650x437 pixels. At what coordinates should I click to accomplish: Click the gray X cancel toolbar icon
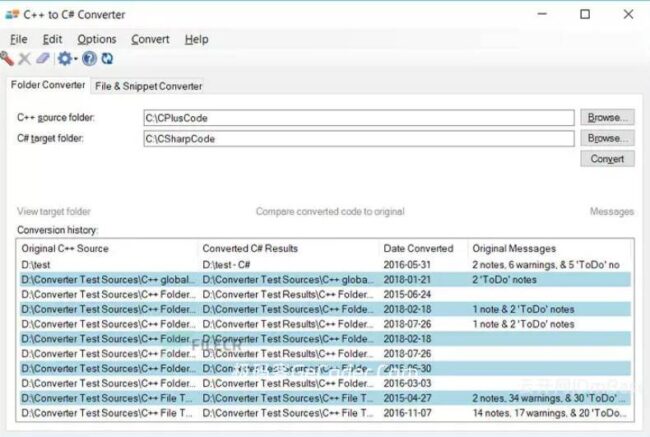tap(24, 59)
